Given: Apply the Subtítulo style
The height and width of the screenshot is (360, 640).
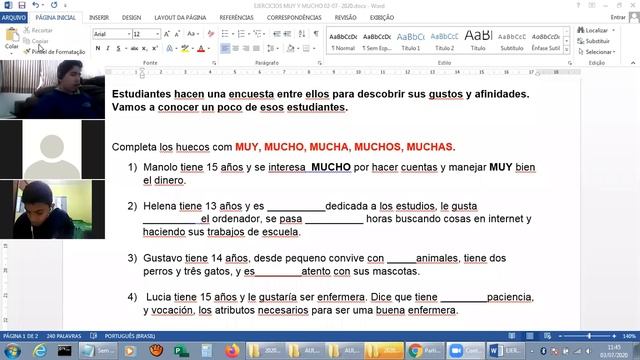Looking at the screenshot, I should click(512, 41).
